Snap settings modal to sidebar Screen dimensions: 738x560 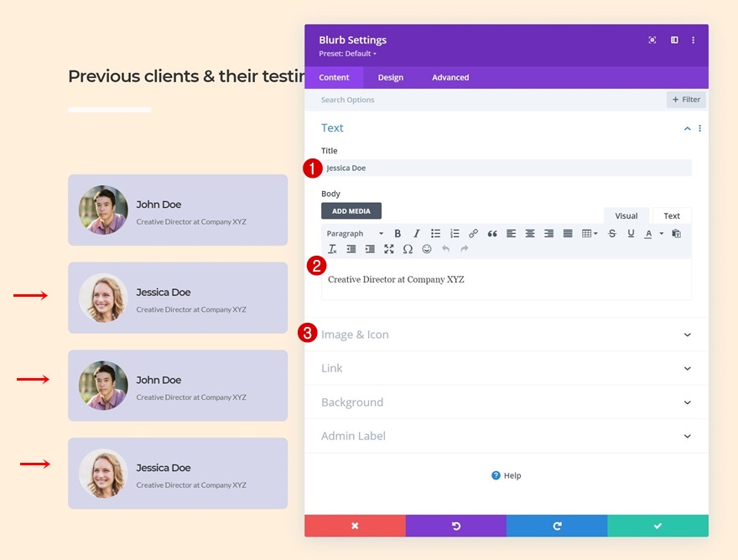[x=674, y=40]
